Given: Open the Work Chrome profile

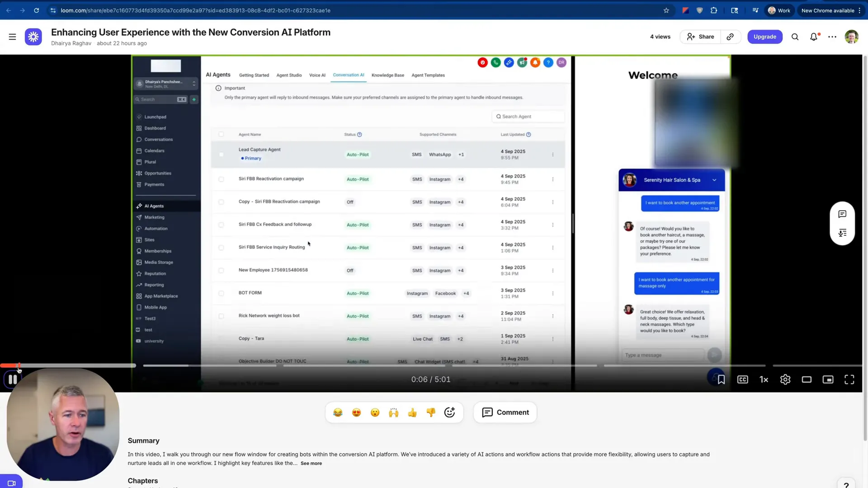Looking at the screenshot, I should click(x=779, y=10).
